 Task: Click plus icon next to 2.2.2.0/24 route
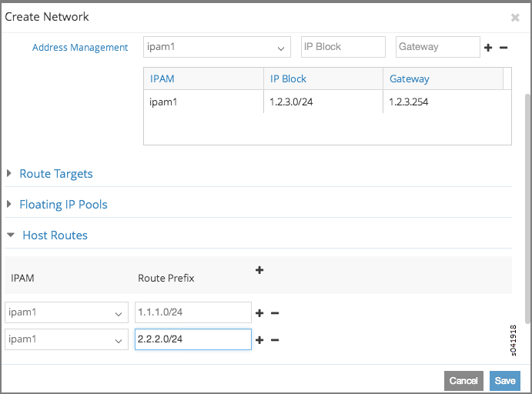[259, 340]
